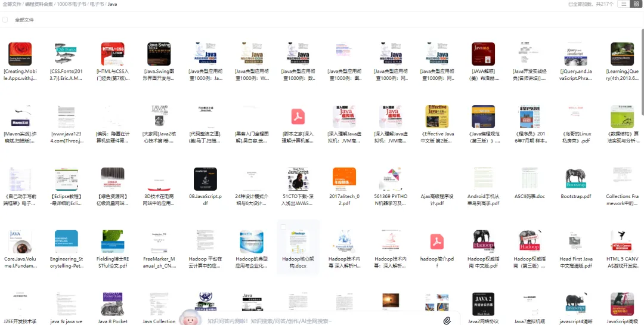Switch to list view layout
The width and height of the screenshot is (644, 325).
point(624,4)
